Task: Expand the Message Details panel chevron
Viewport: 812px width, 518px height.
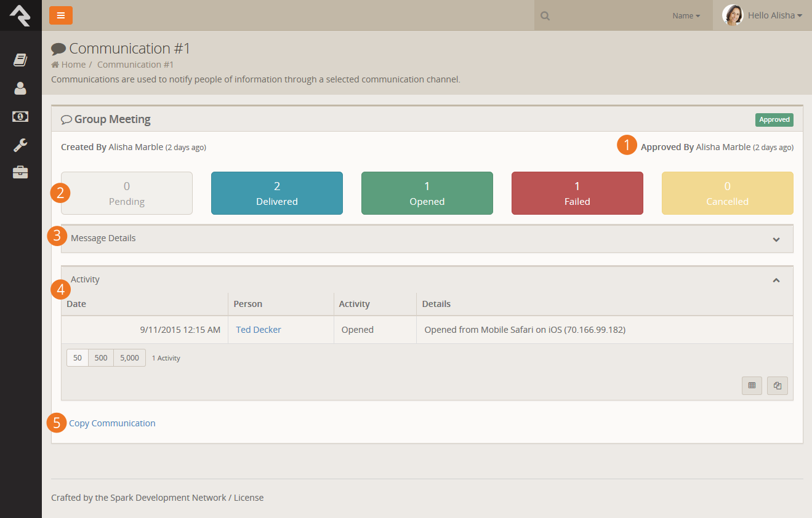Action: [x=776, y=239]
